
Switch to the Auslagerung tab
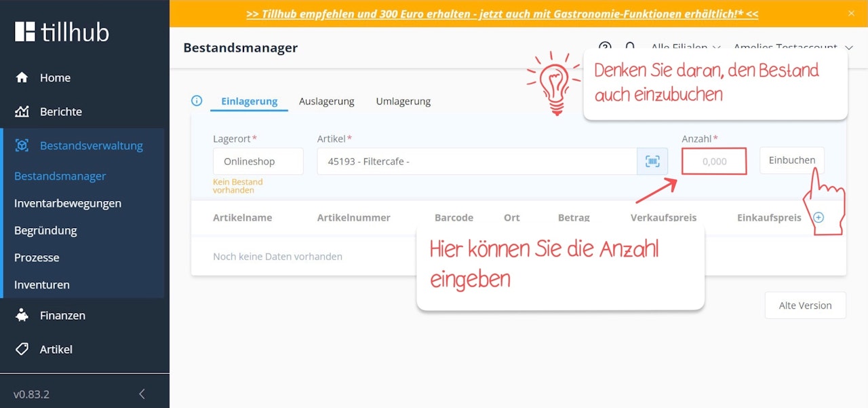click(x=326, y=100)
